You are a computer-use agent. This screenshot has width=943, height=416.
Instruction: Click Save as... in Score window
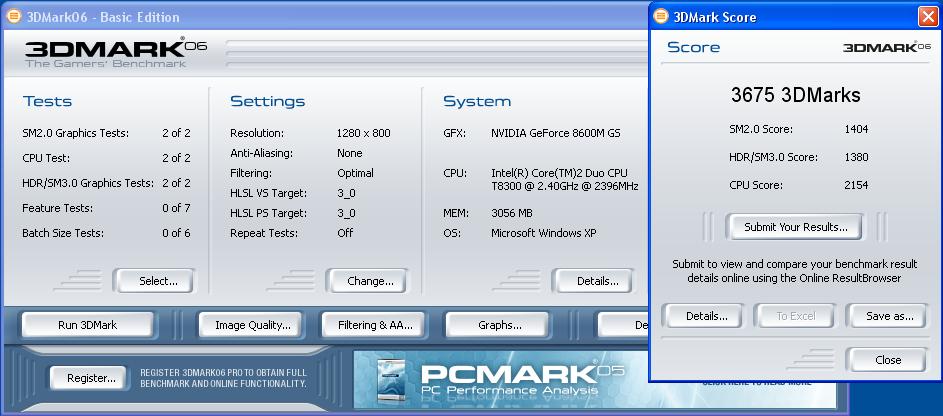pos(888,316)
